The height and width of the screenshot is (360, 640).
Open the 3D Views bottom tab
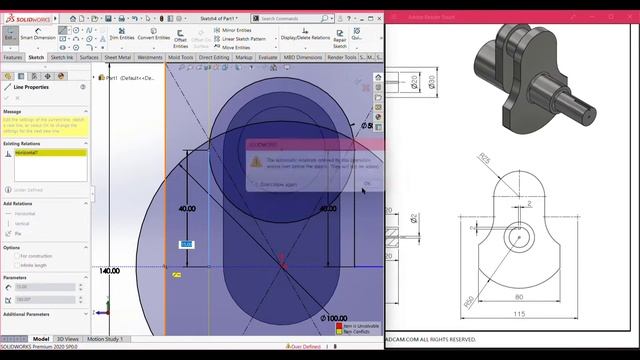coord(68,339)
